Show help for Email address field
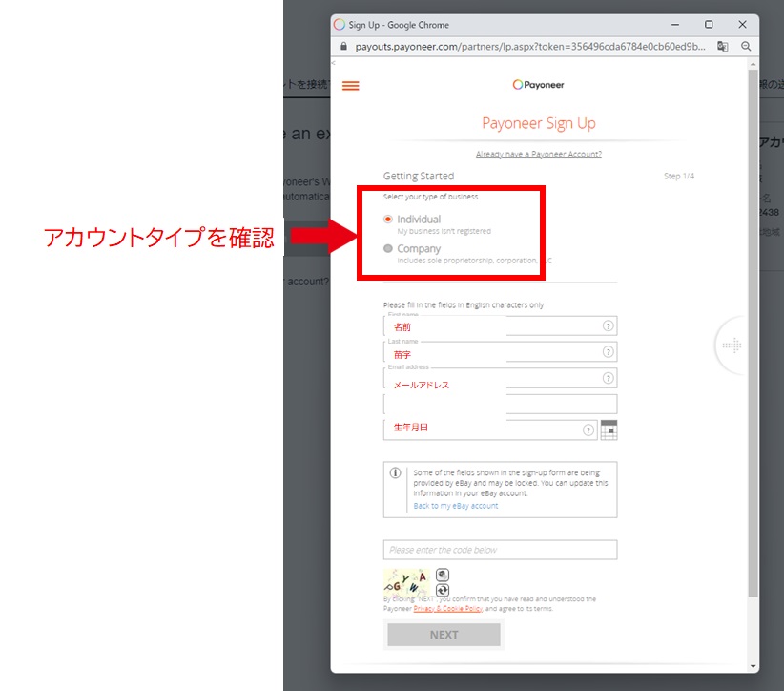 pos(608,378)
